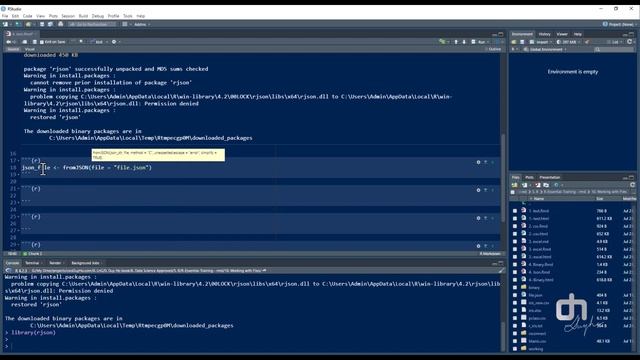Click the Insert new chunk icon
The height and width of the screenshot is (360, 640).
coord(442,42)
